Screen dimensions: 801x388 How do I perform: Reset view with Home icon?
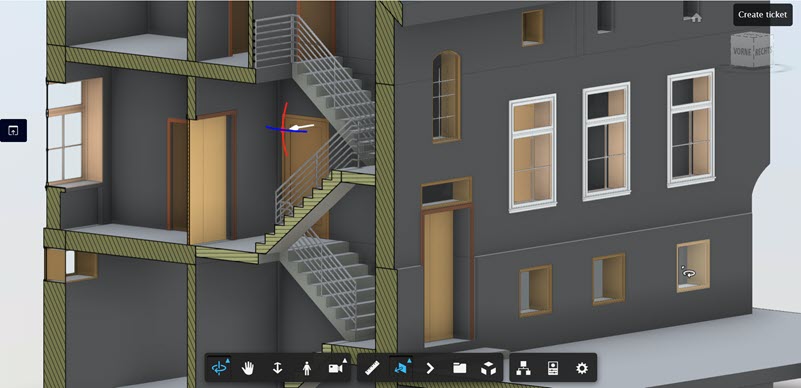(696, 18)
